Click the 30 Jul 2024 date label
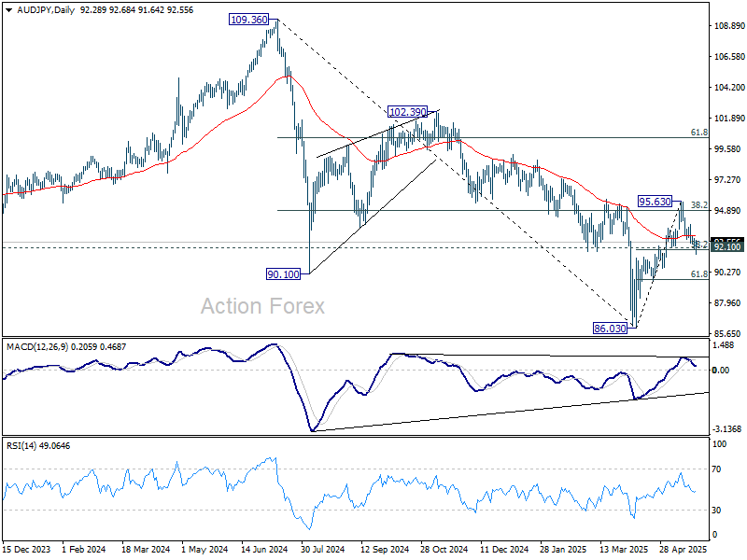The width and height of the screenshot is (747, 560). pyautogui.click(x=322, y=549)
